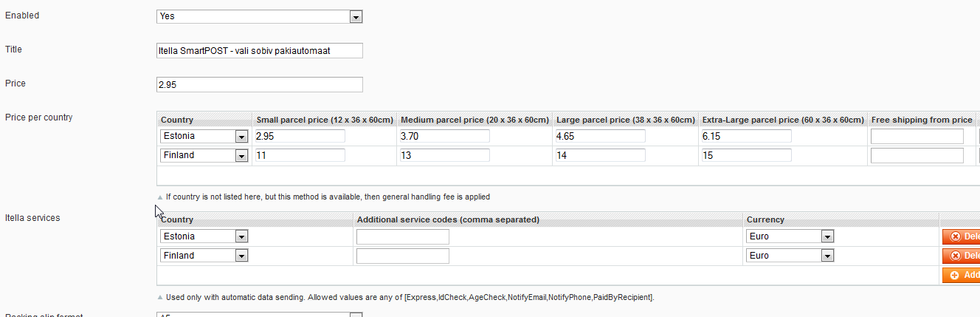Open Estonia country dropdown in Itella services
This screenshot has width=980, height=317.
coord(204,236)
